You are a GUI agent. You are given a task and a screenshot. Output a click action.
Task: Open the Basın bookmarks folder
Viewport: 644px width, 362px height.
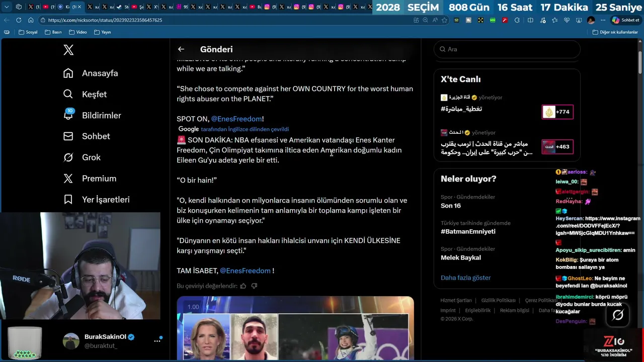(53, 32)
